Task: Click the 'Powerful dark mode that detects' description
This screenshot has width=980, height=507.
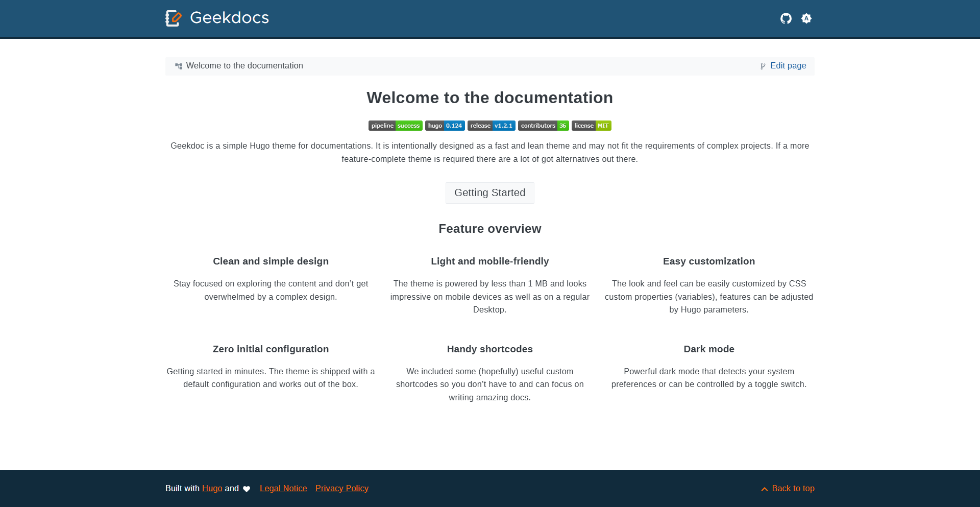Action: (x=709, y=378)
